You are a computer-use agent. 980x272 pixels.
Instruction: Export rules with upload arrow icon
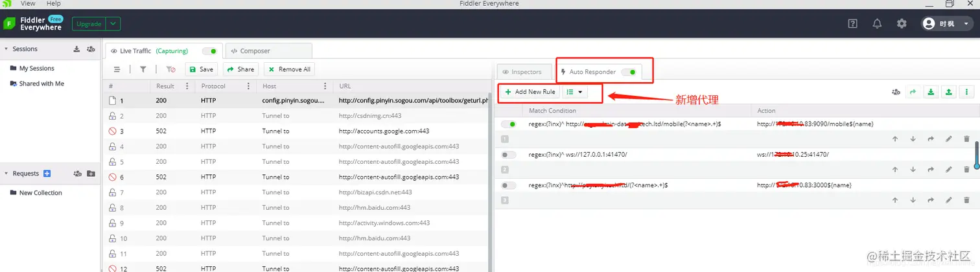click(949, 92)
